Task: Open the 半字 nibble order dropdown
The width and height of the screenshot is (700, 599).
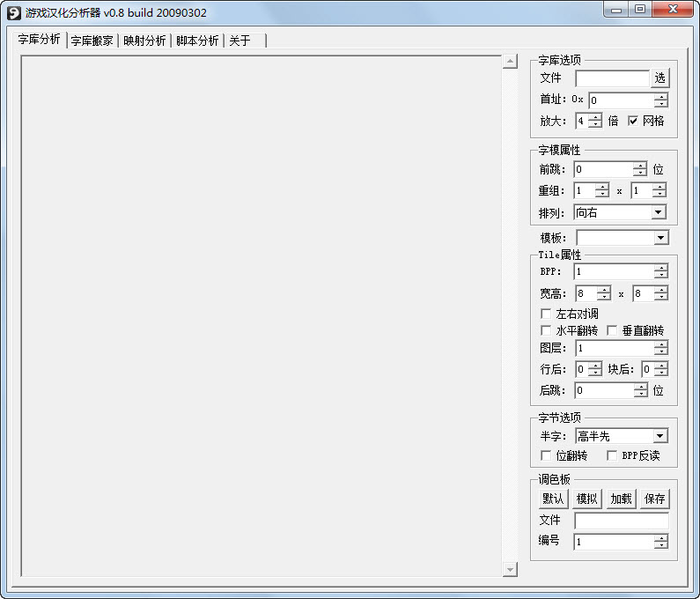Action: (659, 436)
